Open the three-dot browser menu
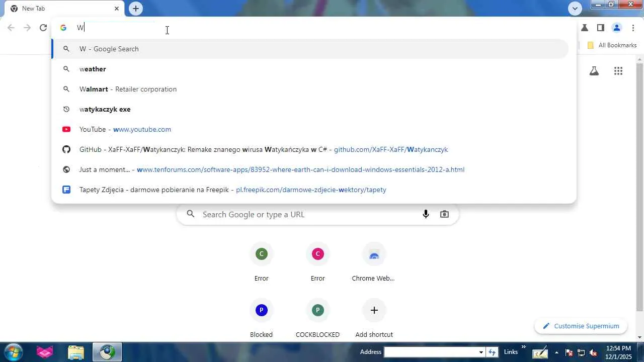 coord(633,28)
